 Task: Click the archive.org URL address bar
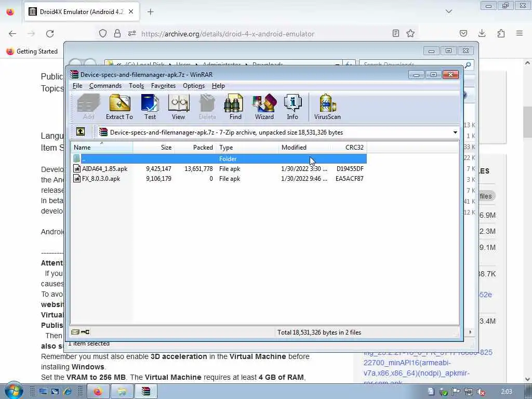pos(228,34)
